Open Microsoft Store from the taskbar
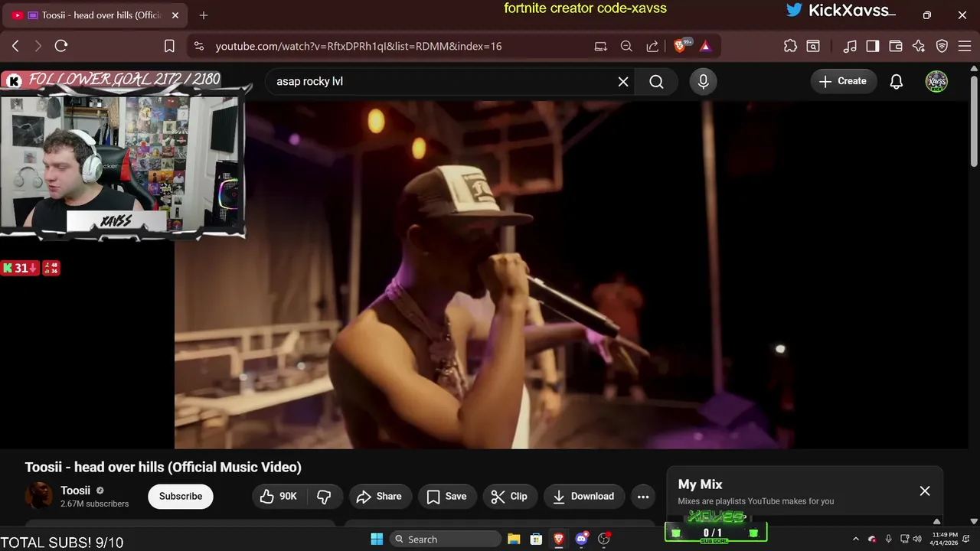Image resolution: width=980 pixels, height=551 pixels. (537, 539)
